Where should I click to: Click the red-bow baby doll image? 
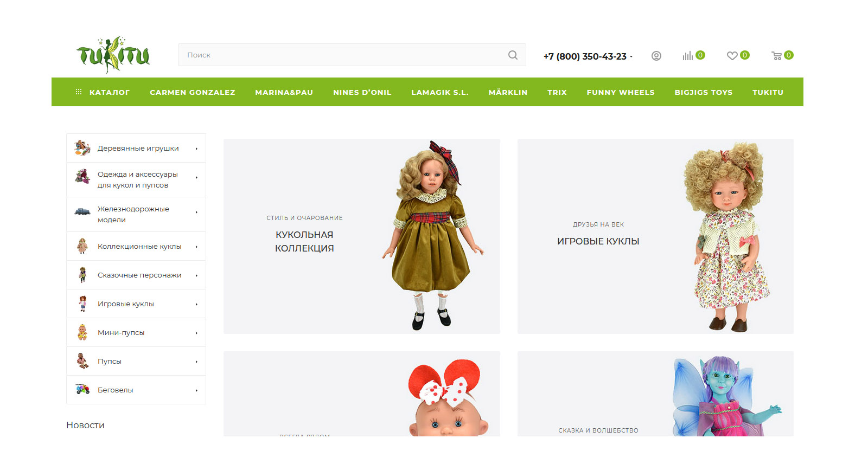[448, 397]
